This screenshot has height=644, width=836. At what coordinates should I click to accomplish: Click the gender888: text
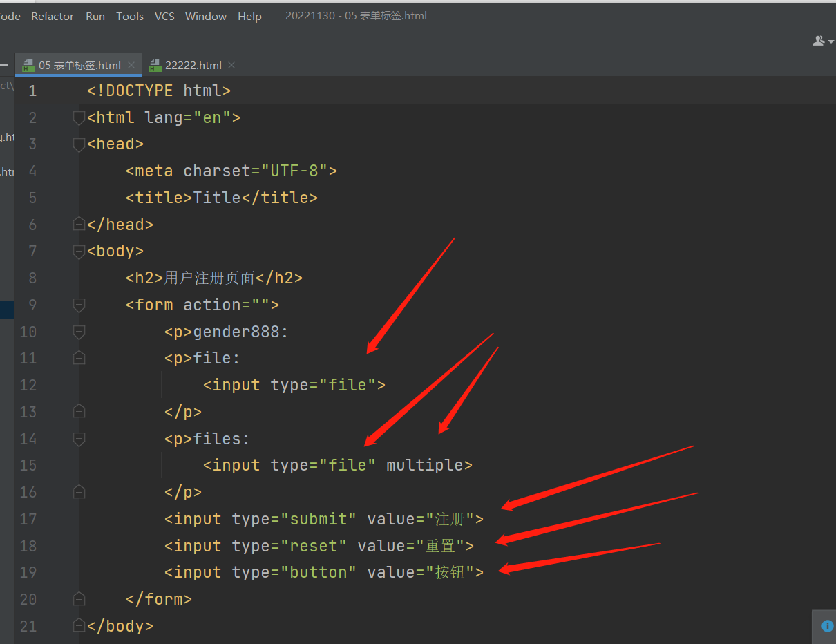[x=241, y=332]
